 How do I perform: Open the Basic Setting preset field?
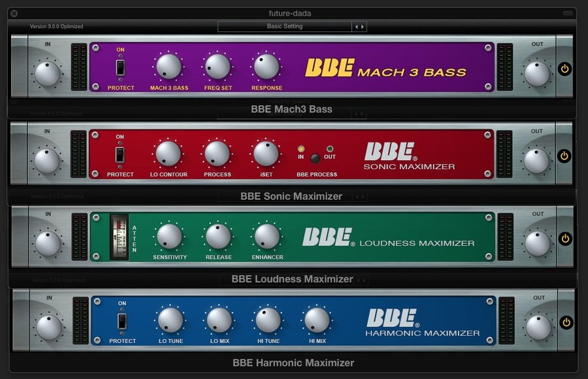[285, 26]
